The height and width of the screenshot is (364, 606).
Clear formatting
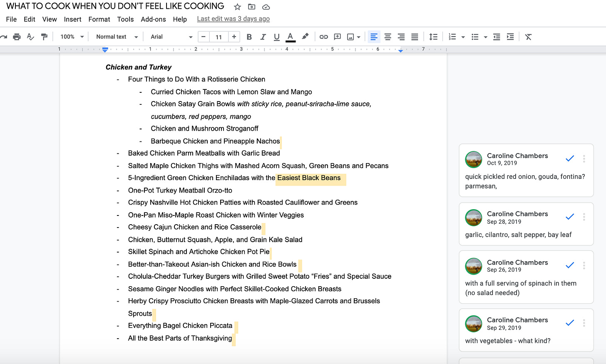tap(528, 37)
